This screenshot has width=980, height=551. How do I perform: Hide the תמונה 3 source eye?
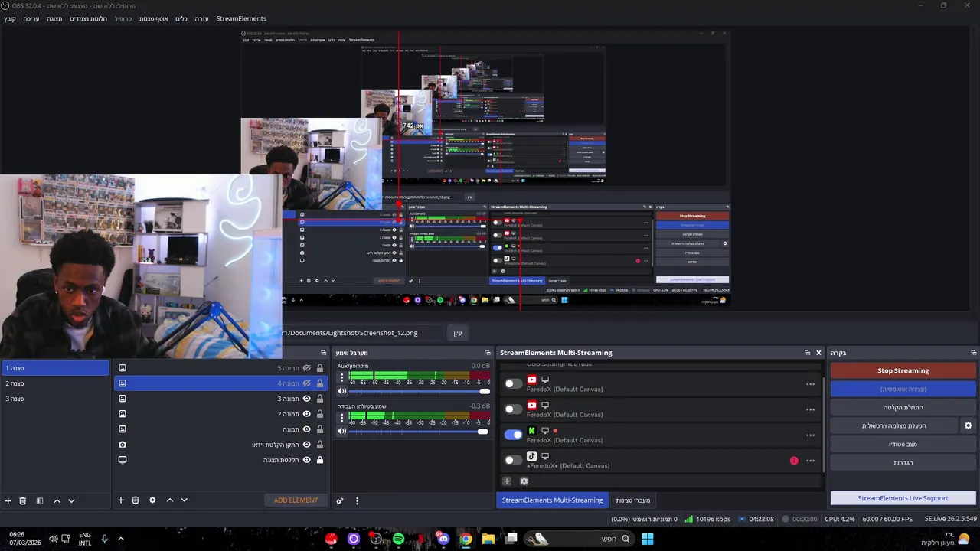click(306, 399)
